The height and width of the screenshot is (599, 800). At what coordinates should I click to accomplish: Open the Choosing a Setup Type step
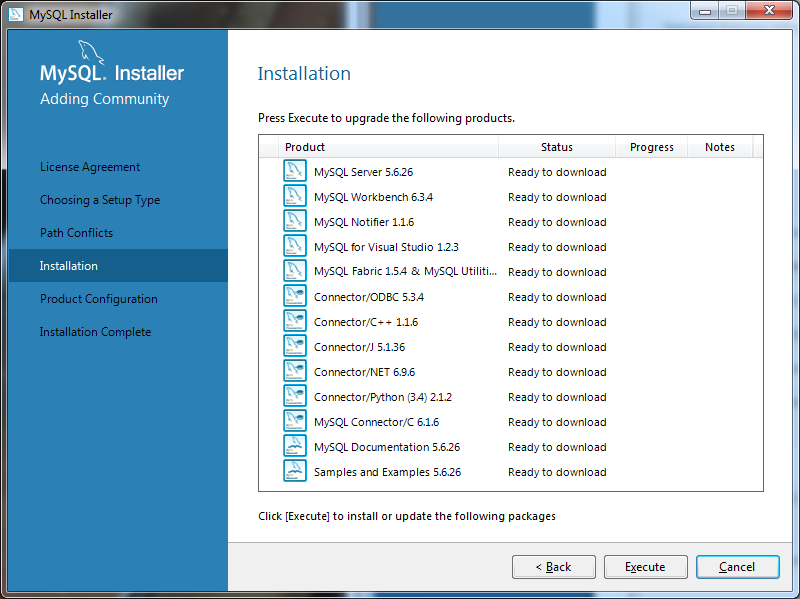[x=100, y=200]
